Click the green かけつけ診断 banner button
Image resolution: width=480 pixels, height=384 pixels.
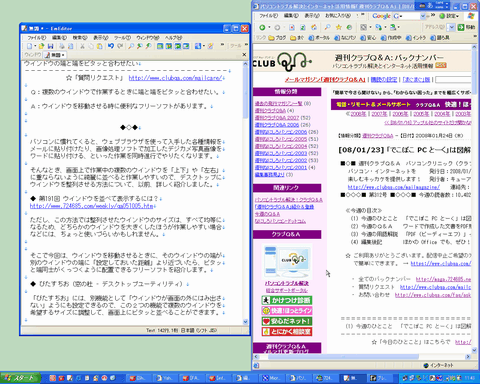tap(287, 300)
